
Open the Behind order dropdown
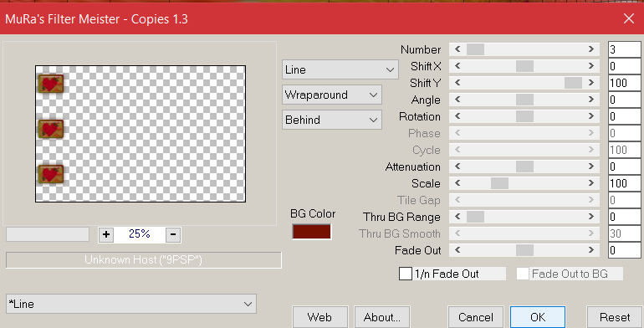pos(332,120)
